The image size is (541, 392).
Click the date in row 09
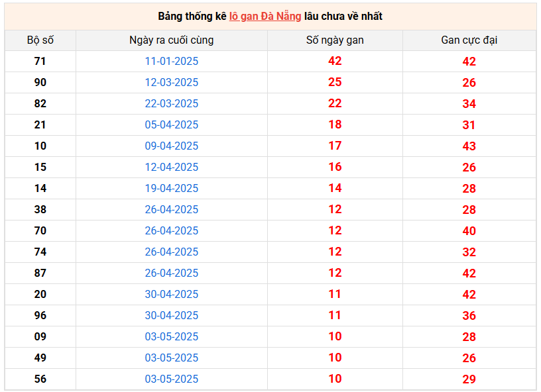point(171,336)
